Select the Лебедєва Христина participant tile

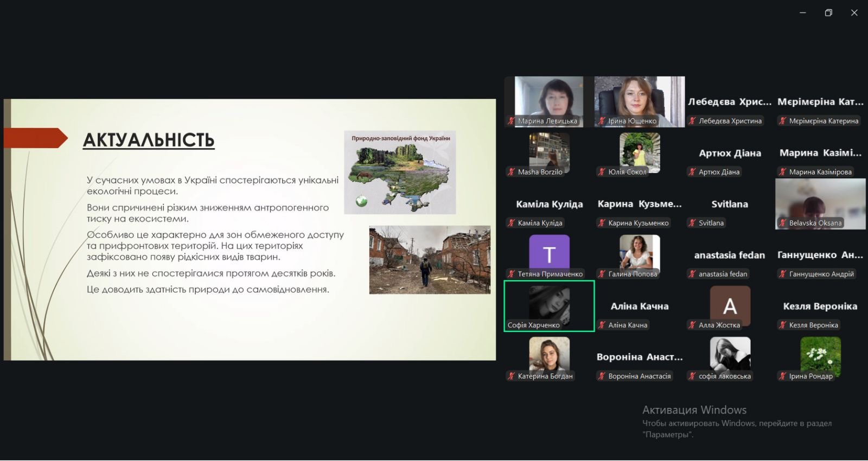[x=730, y=102]
